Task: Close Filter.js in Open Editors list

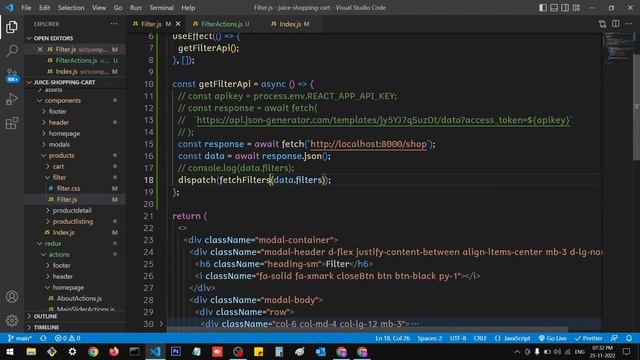Action: (x=40, y=49)
